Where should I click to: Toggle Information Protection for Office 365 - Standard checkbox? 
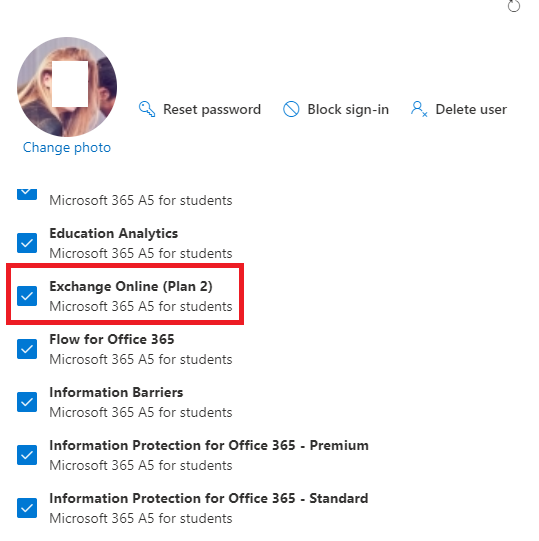[27, 508]
